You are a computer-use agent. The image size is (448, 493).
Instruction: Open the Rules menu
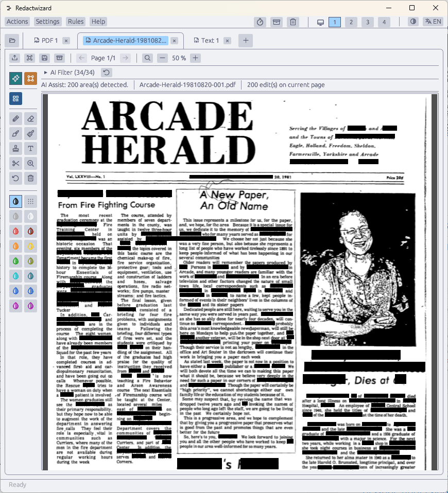[76, 22]
